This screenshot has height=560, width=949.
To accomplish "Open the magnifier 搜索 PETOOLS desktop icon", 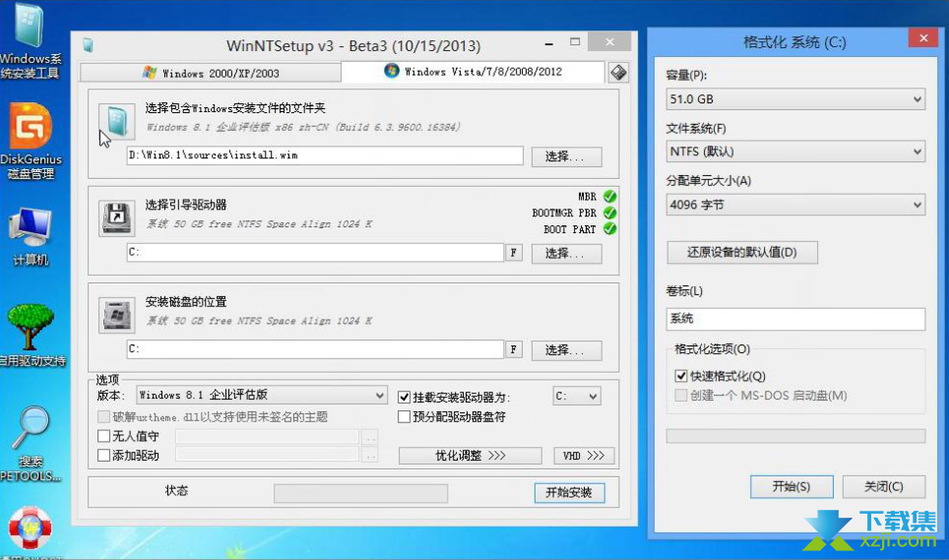I will 31,444.
